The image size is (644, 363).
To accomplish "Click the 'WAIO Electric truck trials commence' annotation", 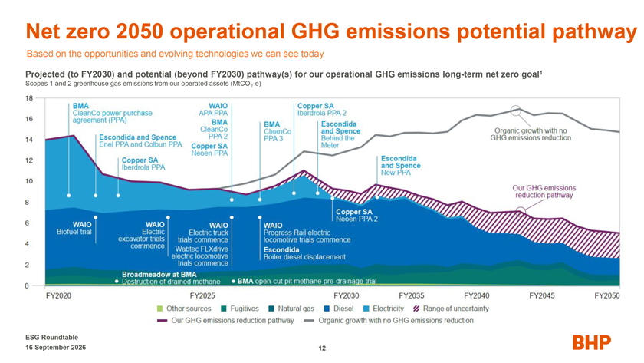I will tap(203, 233).
